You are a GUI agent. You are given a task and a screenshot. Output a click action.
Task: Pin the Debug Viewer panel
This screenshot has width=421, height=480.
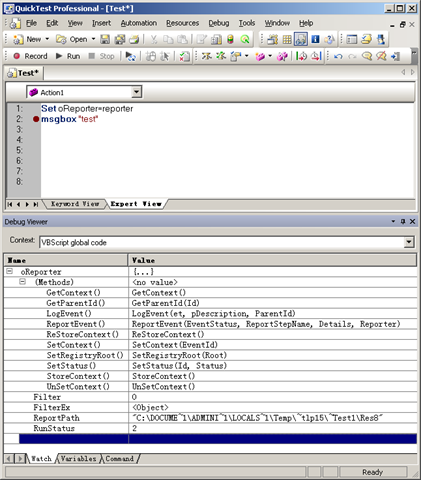point(403,221)
